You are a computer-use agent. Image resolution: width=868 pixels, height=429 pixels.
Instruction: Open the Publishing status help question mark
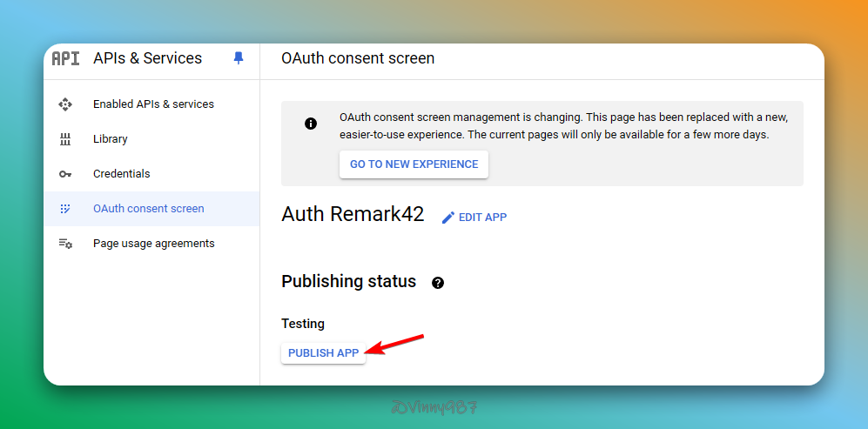[438, 283]
